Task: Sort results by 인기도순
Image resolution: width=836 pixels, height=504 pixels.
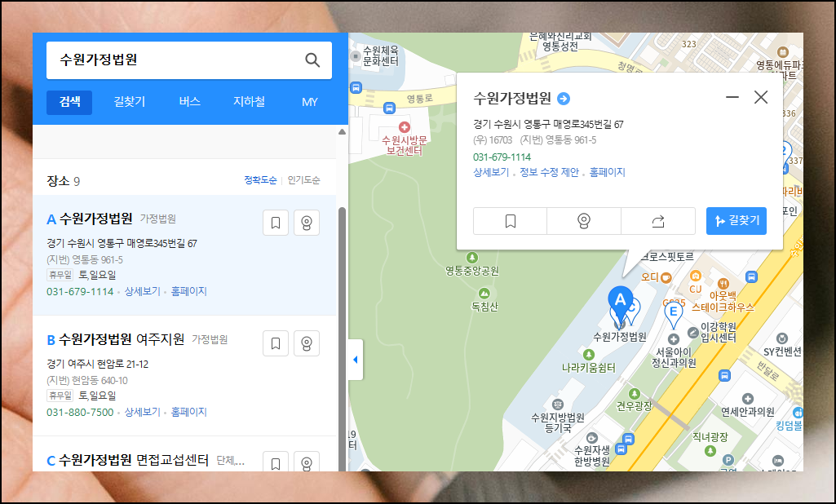Action: tap(304, 180)
